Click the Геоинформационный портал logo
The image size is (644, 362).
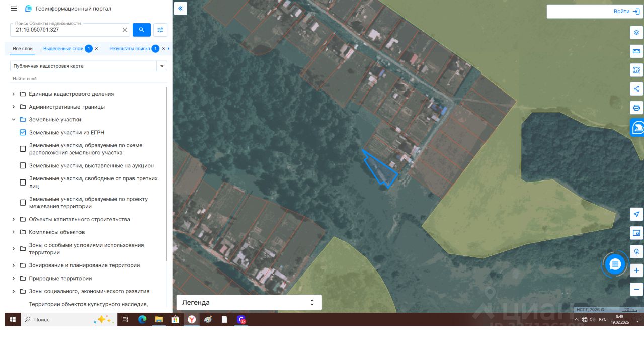pos(68,9)
